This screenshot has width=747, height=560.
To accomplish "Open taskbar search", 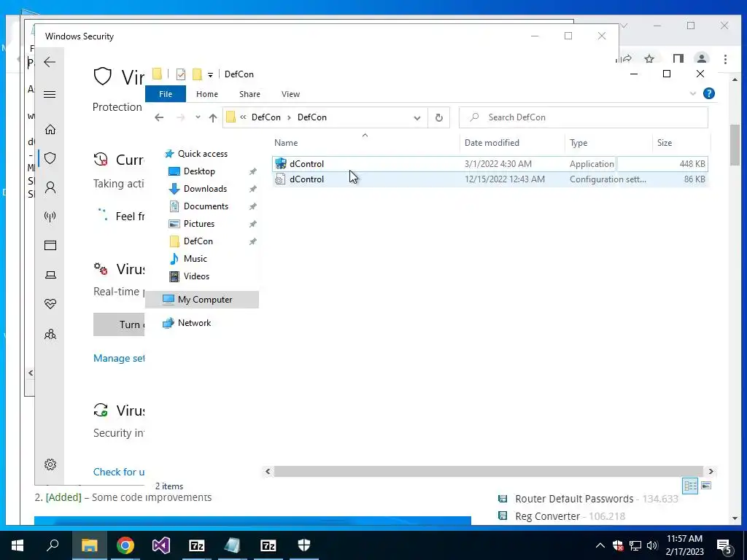I will point(53,545).
